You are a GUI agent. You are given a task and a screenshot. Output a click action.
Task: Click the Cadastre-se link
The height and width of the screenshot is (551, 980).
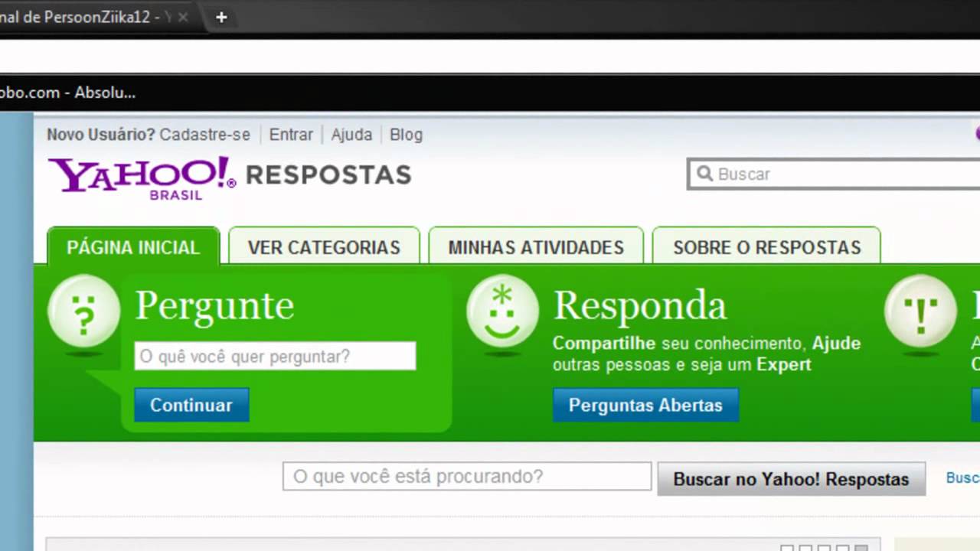tap(204, 135)
